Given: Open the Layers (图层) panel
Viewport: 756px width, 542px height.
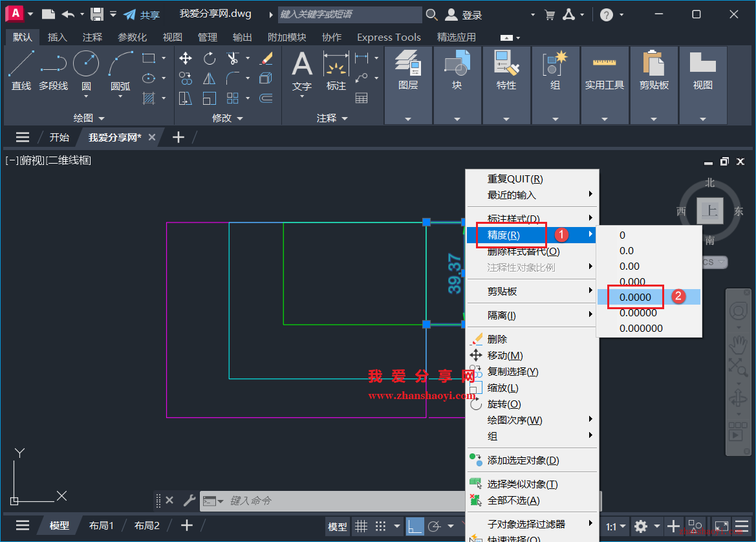Looking at the screenshot, I should 408,85.
